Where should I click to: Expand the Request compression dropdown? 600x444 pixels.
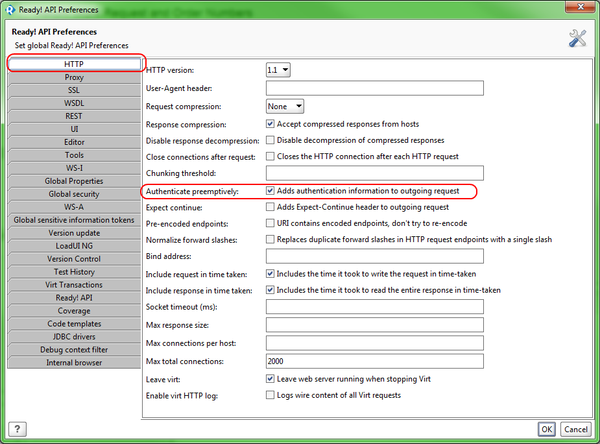[285, 105]
